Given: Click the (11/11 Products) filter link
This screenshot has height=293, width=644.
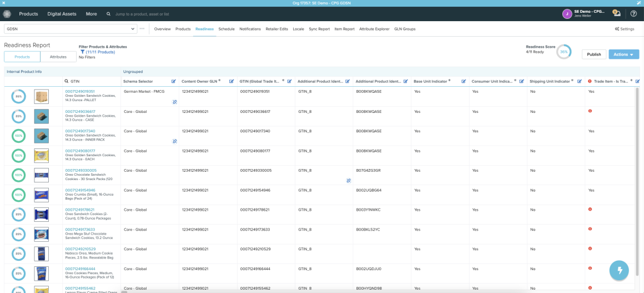Looking at the screenshot, I should tap(100, 52).
